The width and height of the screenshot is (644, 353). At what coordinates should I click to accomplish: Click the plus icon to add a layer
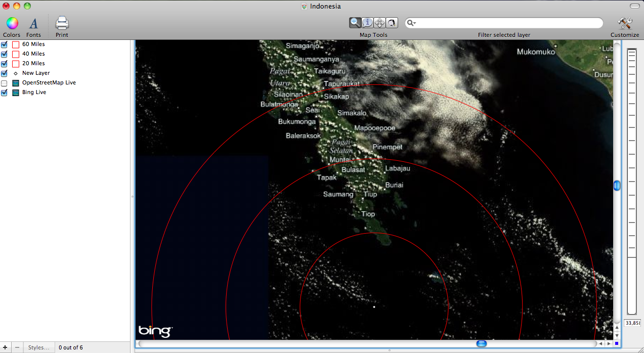tap(5, 347)
